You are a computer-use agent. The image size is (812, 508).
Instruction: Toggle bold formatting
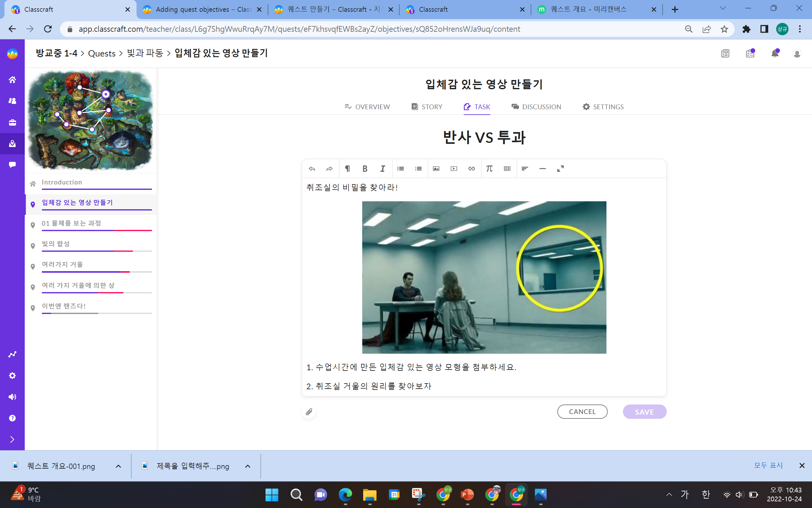pos(365,169)
